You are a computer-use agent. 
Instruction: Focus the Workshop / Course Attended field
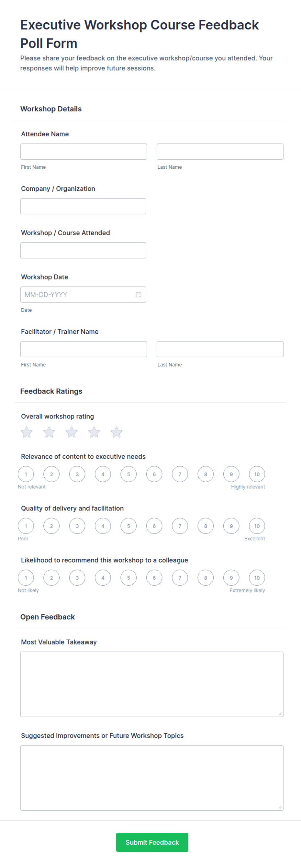tap(83, 250)
